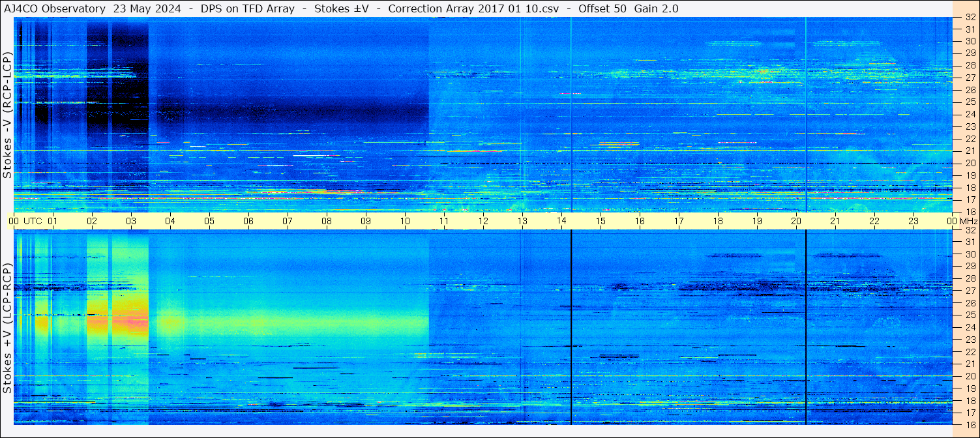Click the 'Offset 50' value in header
This screenshot has height=438, width=980.
[602, 8]
